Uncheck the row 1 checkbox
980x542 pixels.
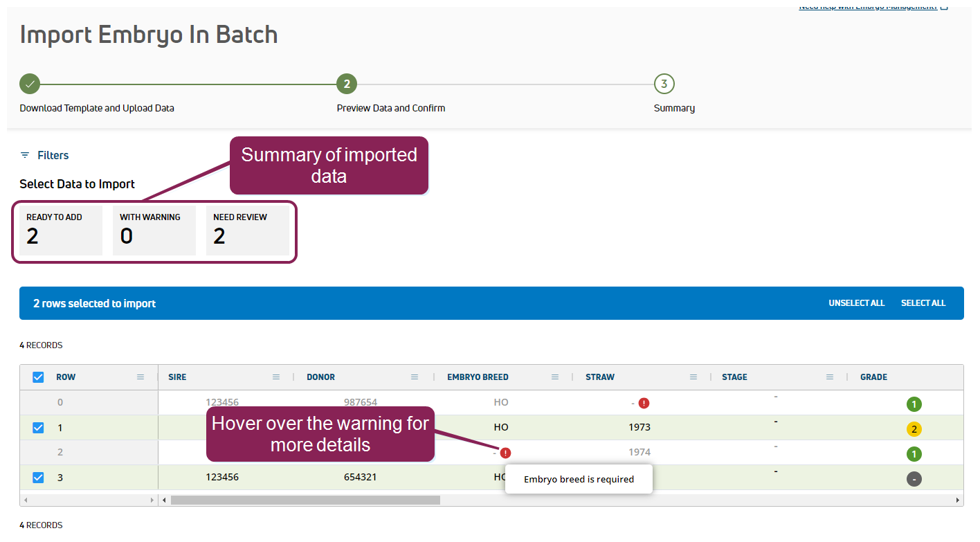coord(38,428)
